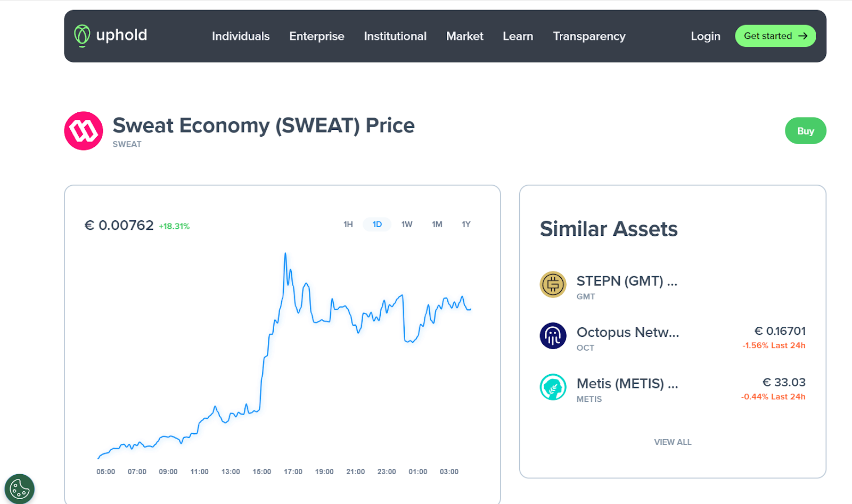Select the 1M chart timeframe
The height and width of the screenshot is (504, 852).
click(x=437, y=225)
